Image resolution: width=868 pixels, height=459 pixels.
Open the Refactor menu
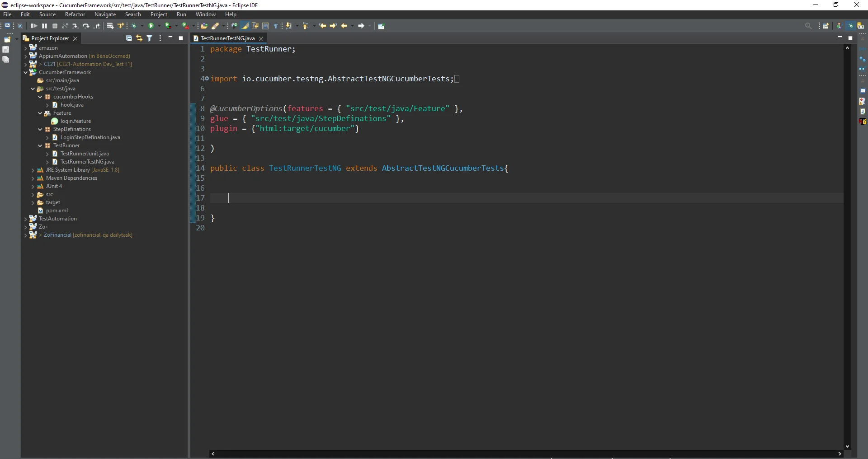click(x=75, y=14)
